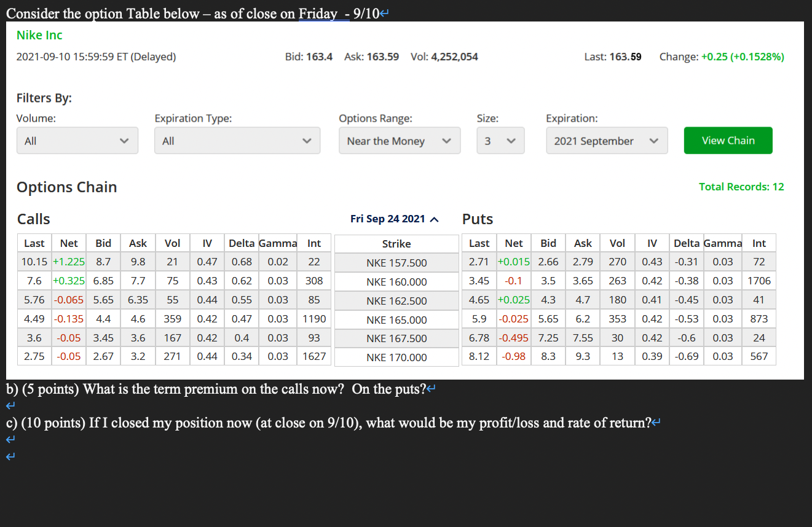Screen dimensions: 812x527
Task: Click puts volume 353
Action: [617, 319]
